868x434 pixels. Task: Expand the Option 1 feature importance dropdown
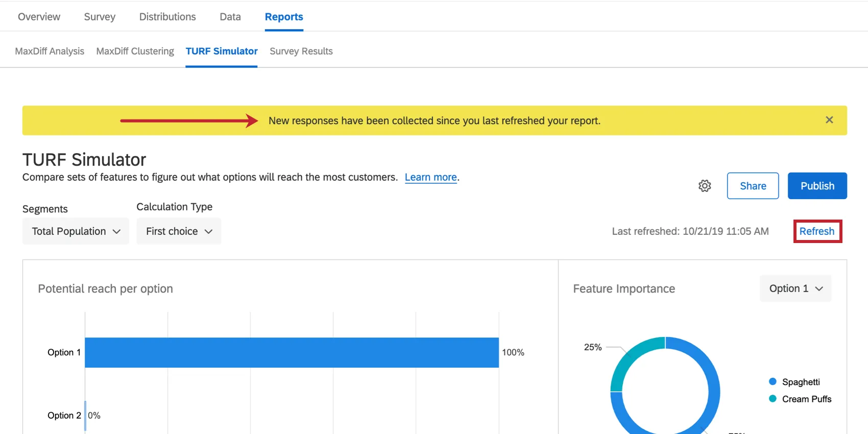click(795, 288)
